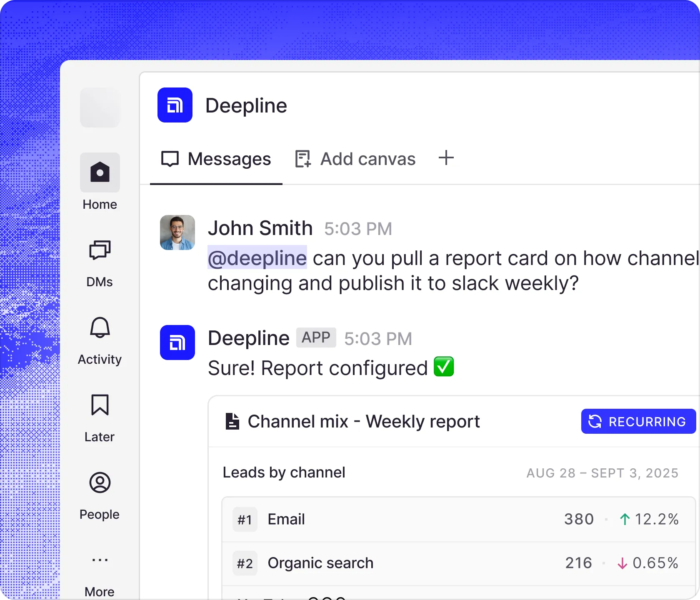Click the Deepline app icon in the header

(x=175, y=105)
